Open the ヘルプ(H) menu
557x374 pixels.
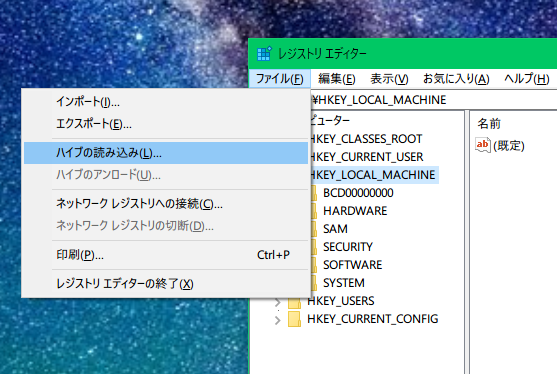(526, 78)
